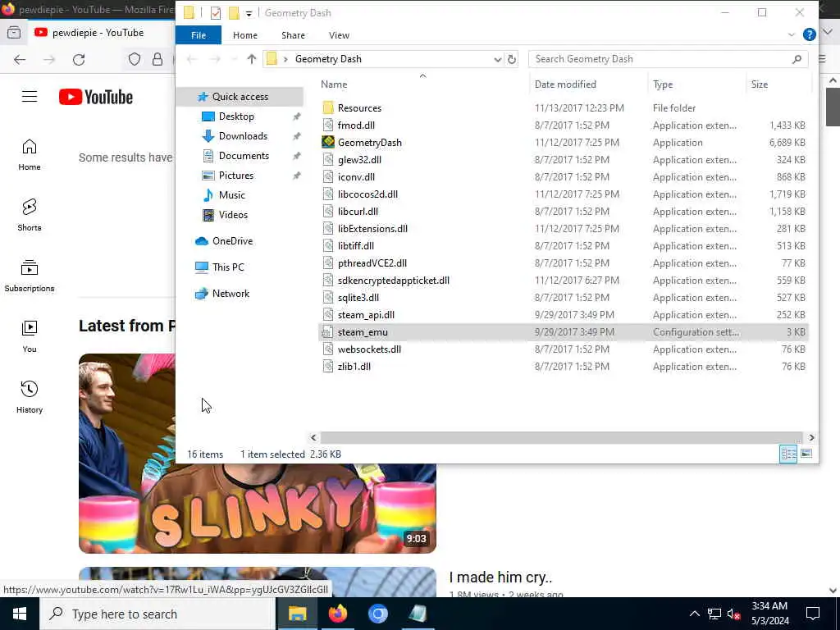This screenshot has height=630, width=840.
Task: Select the sdkencryptedappticket.dll file
Action: tap(393, 281)
